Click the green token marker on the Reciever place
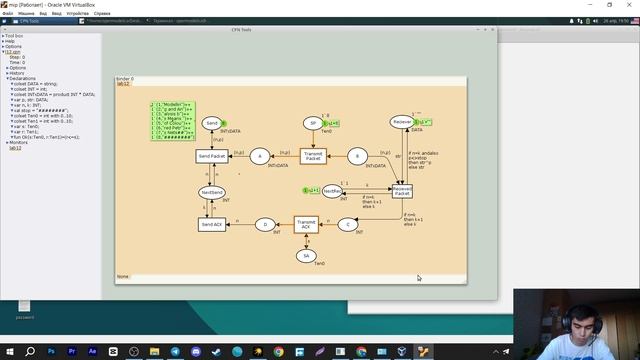Viewport: 640px width, 360px height. pos(417,122)
